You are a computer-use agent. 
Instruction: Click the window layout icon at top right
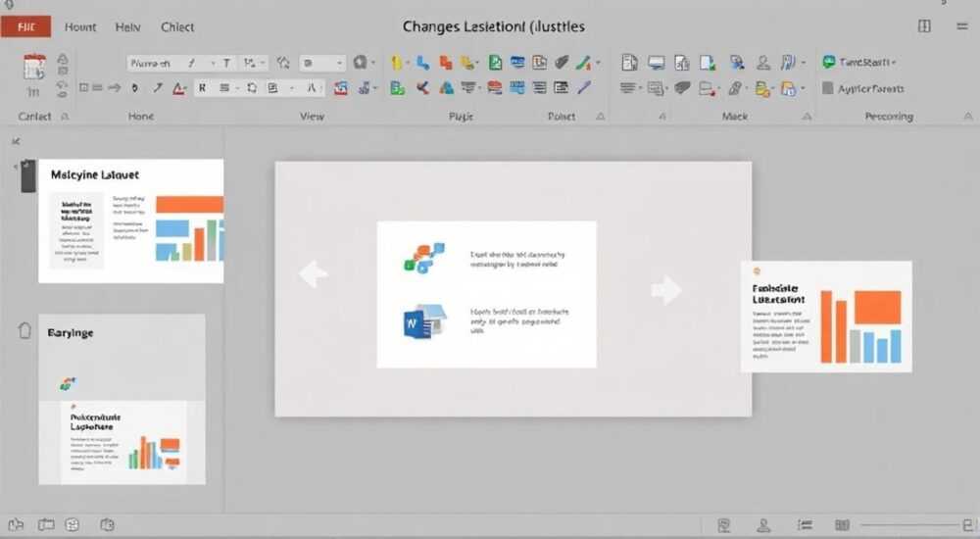click(924, 26)
